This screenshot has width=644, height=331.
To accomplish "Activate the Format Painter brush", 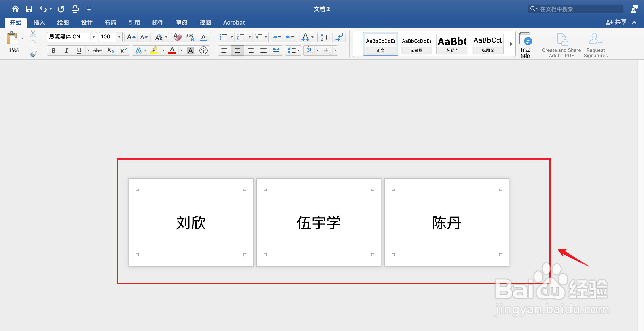I will (33, 54).
